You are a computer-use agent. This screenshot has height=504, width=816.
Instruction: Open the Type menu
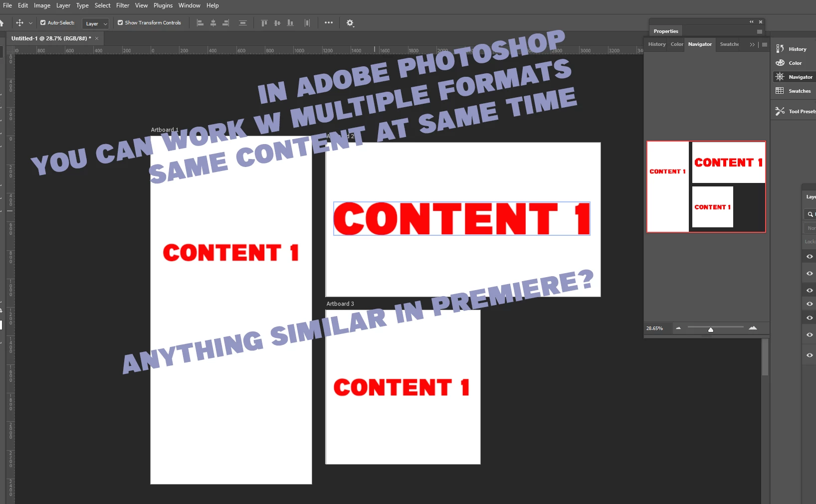coord(82,5)
